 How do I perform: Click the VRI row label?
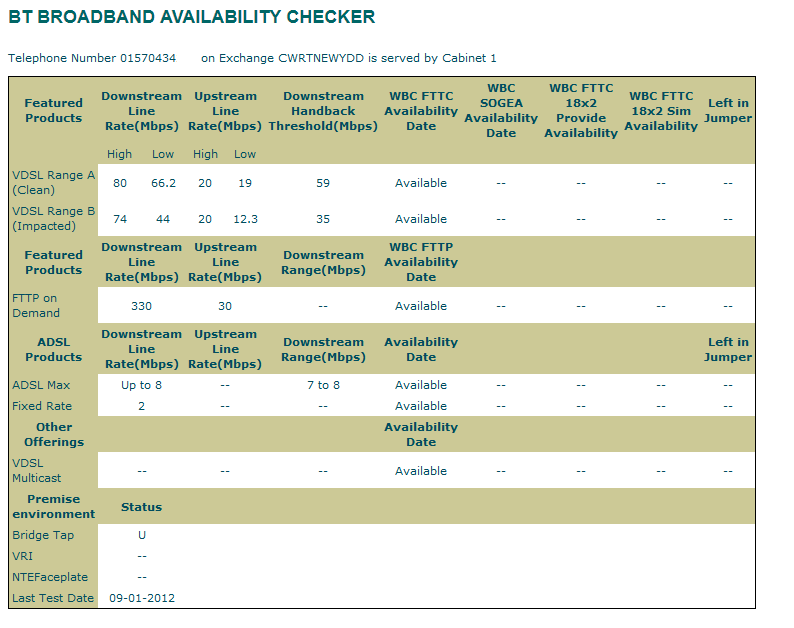pyautogui.click(x=22, y=556)
